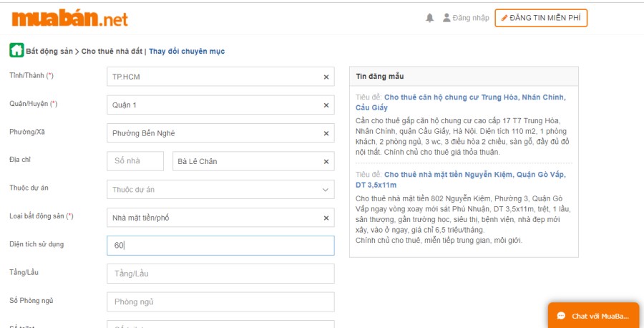The width and height of the screenshot is (644, 328).
Task: Open the Tỉnh/Thành dropdown showing TP.HCM
Action: tap(220, 77)
